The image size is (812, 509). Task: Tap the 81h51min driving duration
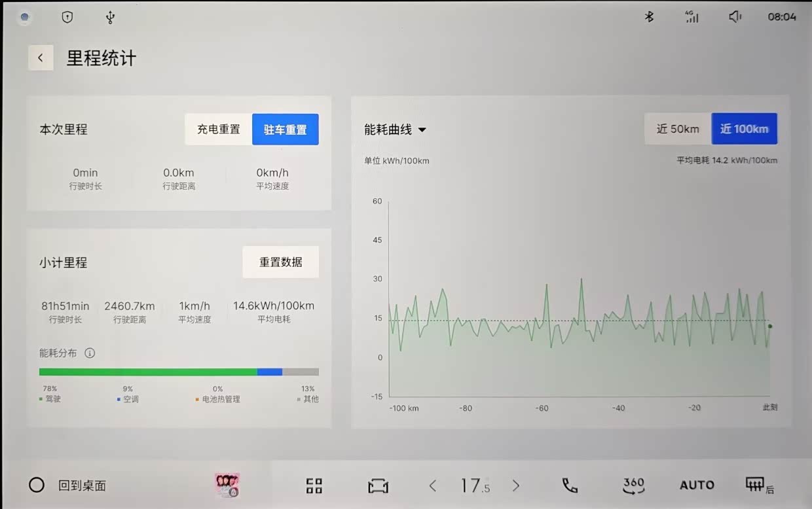tap(65, 306)
